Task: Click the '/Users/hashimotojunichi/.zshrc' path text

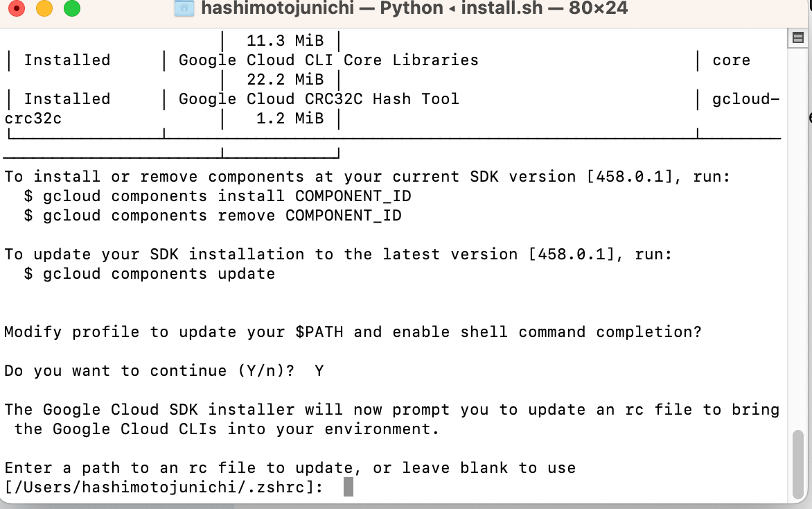Action: (164, 488)
